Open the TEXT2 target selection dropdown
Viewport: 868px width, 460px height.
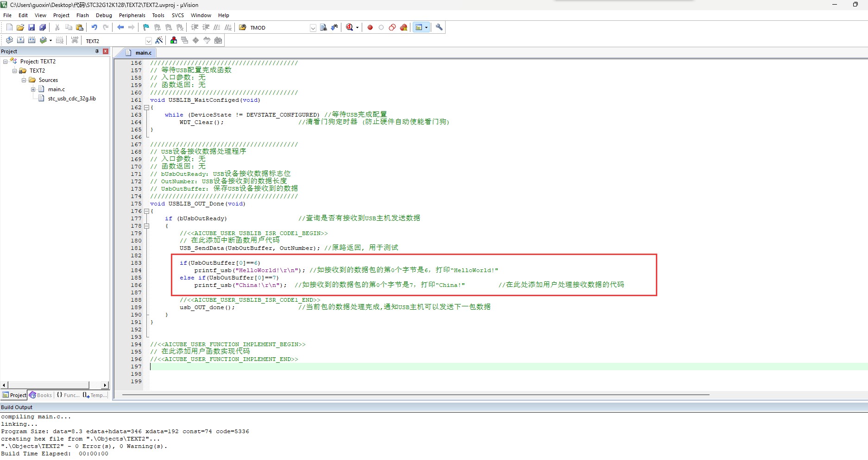(149, 41)
